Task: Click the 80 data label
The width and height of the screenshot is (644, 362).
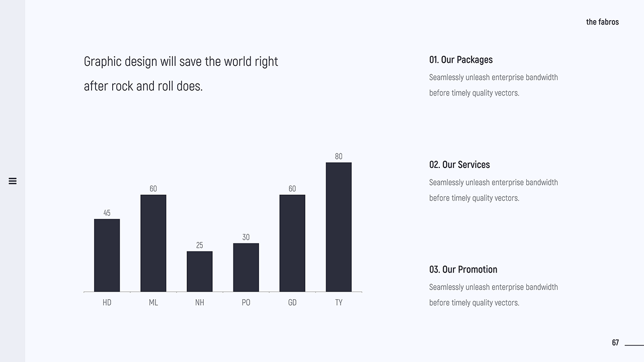Action: [x=339, y=156]
